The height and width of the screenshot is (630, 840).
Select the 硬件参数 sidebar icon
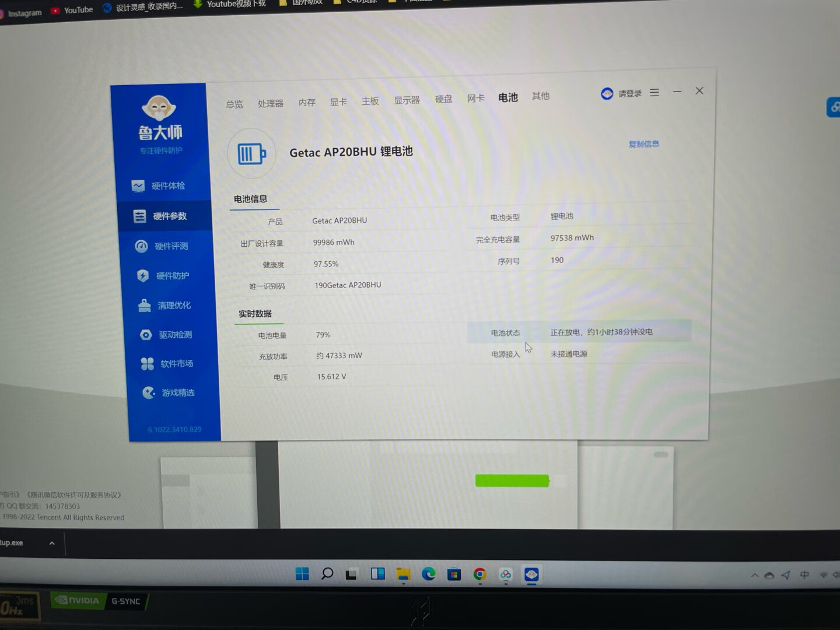tap(139, 216)
